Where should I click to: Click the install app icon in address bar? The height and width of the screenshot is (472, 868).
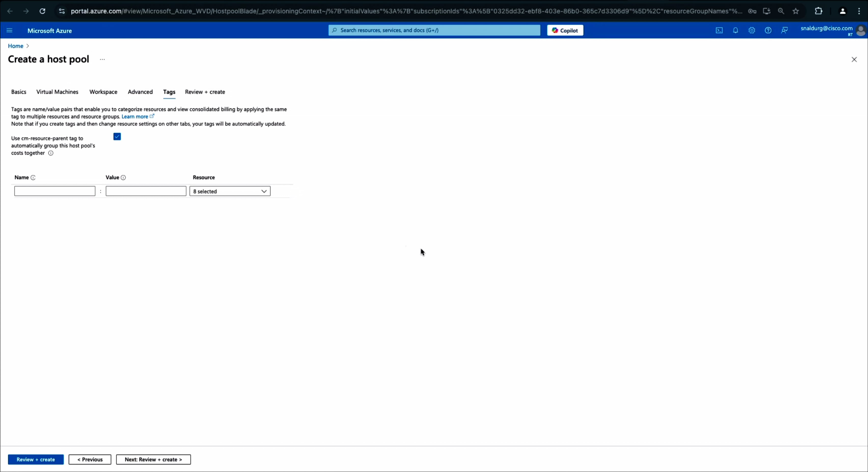tap(767, 11)
